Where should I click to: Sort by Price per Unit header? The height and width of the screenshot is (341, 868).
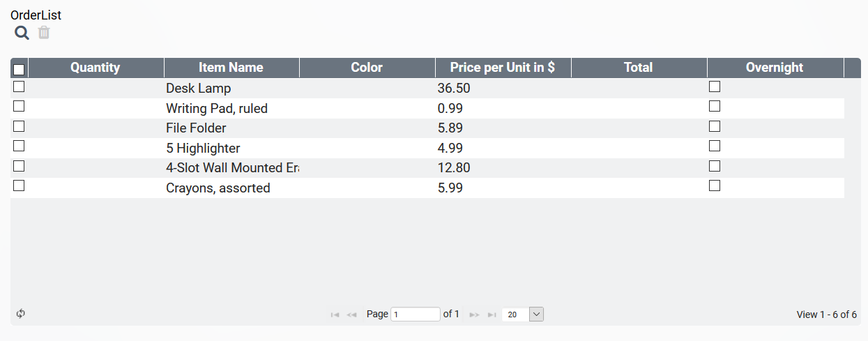503,68
